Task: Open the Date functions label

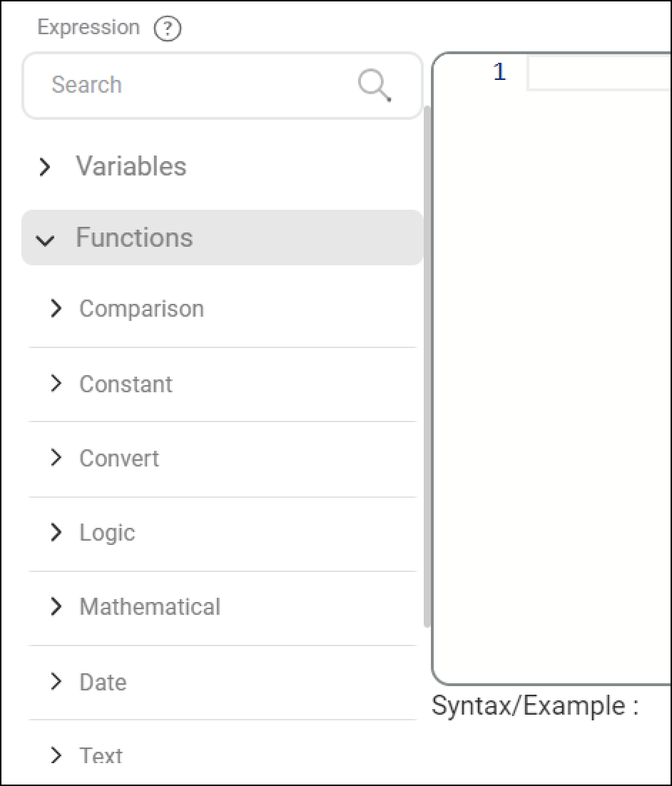Action: pyautogui.click(x=103, y=683)
